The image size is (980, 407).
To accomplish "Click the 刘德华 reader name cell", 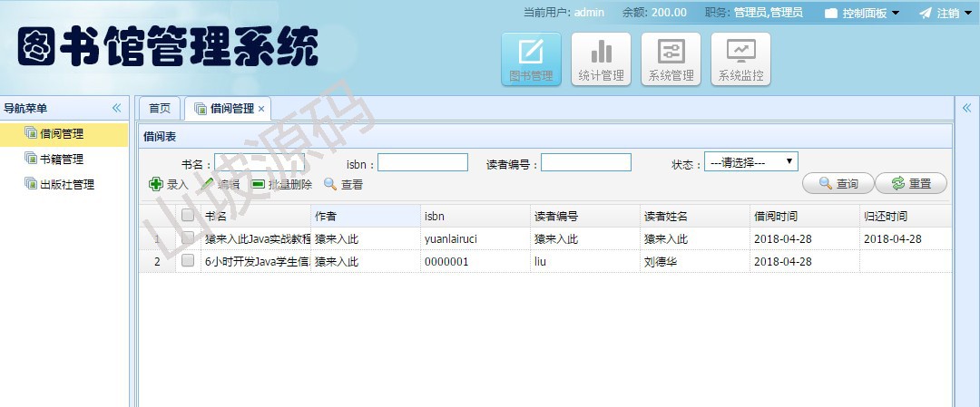I will [x=696, y=262].
